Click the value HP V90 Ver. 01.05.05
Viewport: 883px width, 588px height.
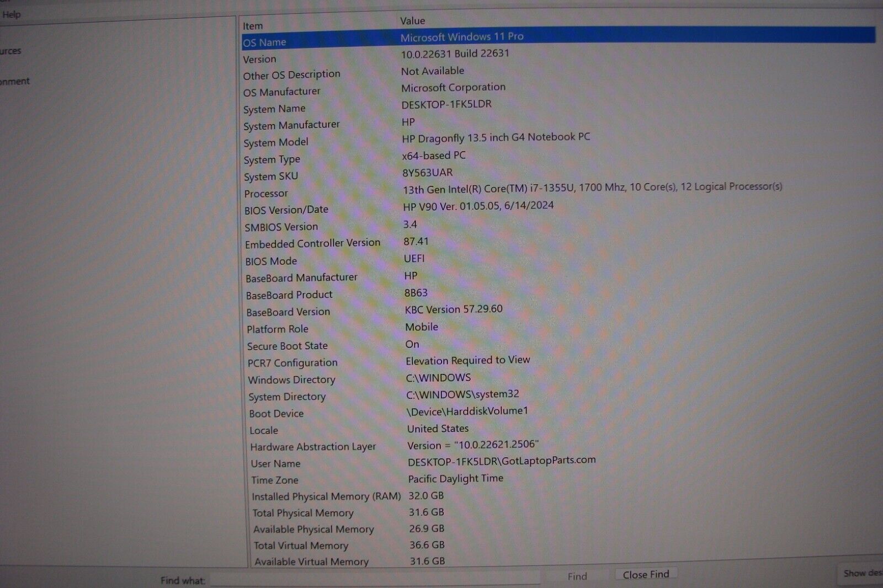click(478, 206)
